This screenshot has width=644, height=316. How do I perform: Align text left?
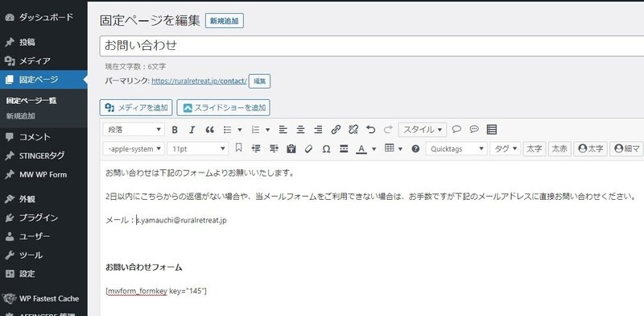283,130
